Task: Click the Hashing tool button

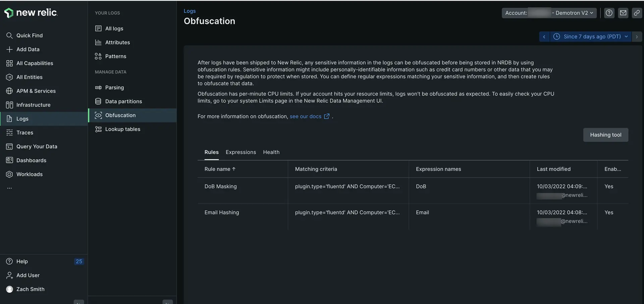Action: (605, 135)
